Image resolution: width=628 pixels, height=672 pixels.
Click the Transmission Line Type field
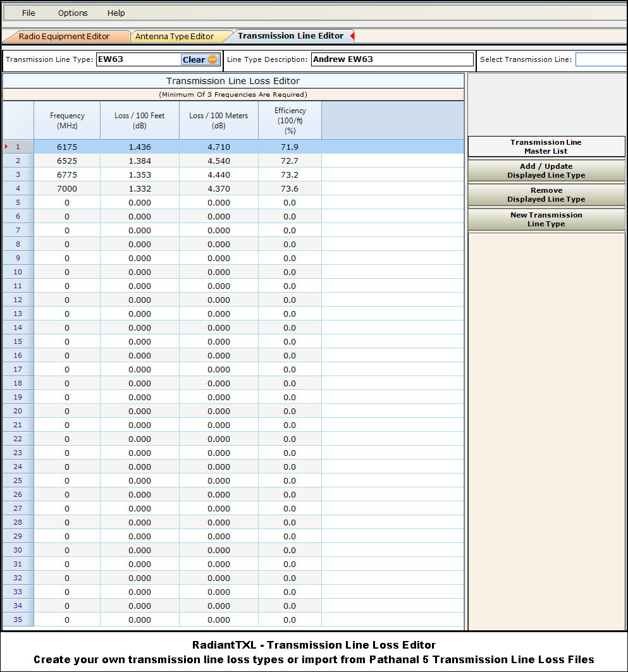pyautogui.click(x=136, y=60)
